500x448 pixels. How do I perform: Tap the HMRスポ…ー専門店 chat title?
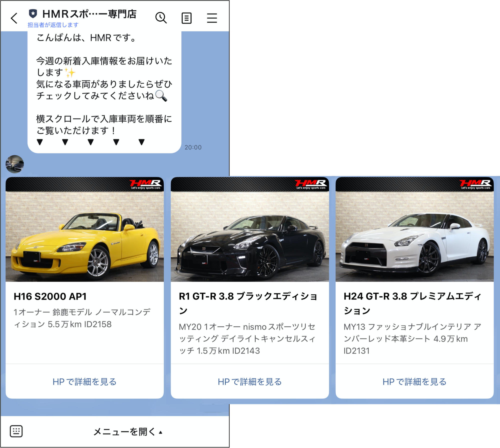89,14
